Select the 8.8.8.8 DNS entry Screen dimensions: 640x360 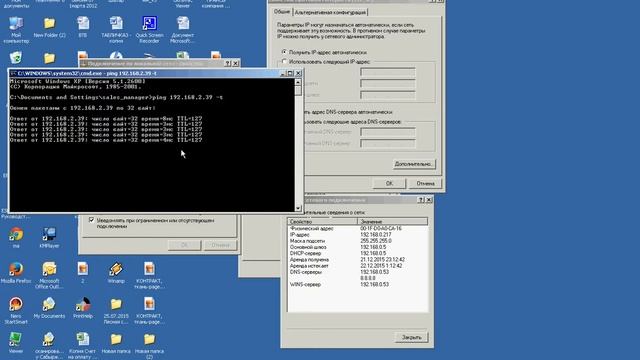tap(368, 278)
